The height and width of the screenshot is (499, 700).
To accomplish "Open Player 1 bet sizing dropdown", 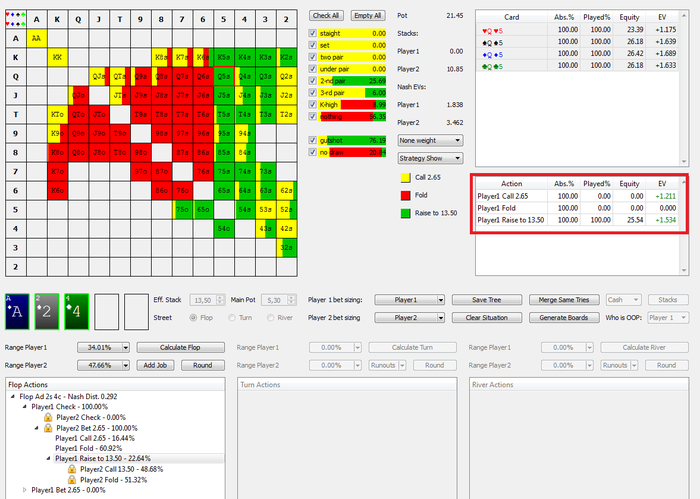I will [409, 299].
